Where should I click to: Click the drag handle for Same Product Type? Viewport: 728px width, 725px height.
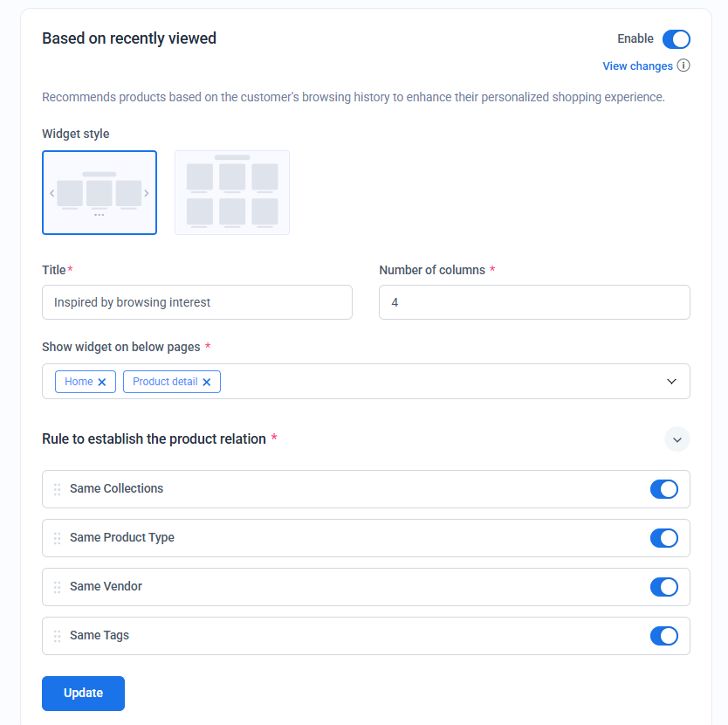[x=57, y=538]
